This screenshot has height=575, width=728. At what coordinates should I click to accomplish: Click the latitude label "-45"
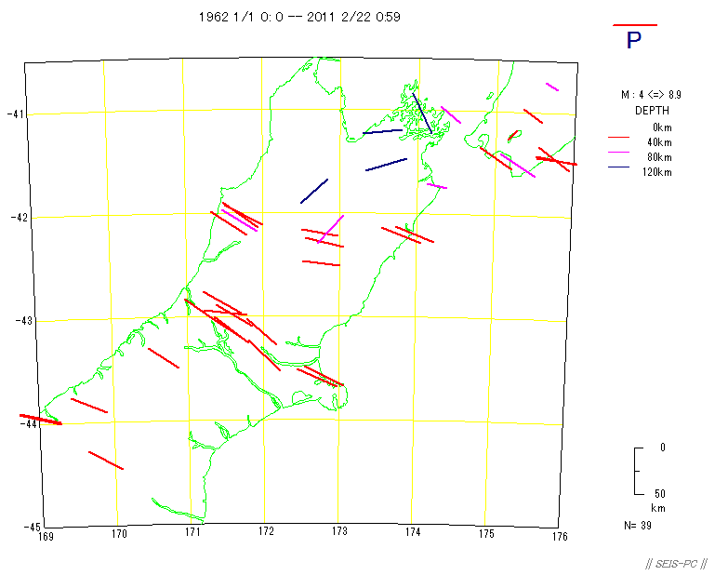point(33,527)
